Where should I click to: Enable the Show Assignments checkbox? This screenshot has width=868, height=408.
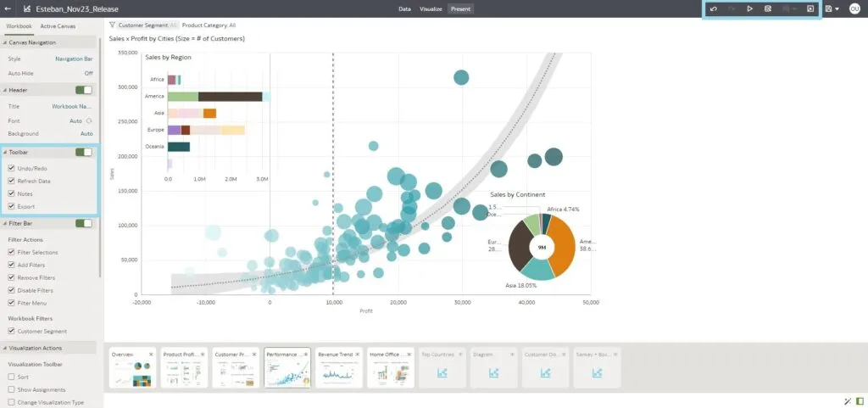tap(11, 389)
